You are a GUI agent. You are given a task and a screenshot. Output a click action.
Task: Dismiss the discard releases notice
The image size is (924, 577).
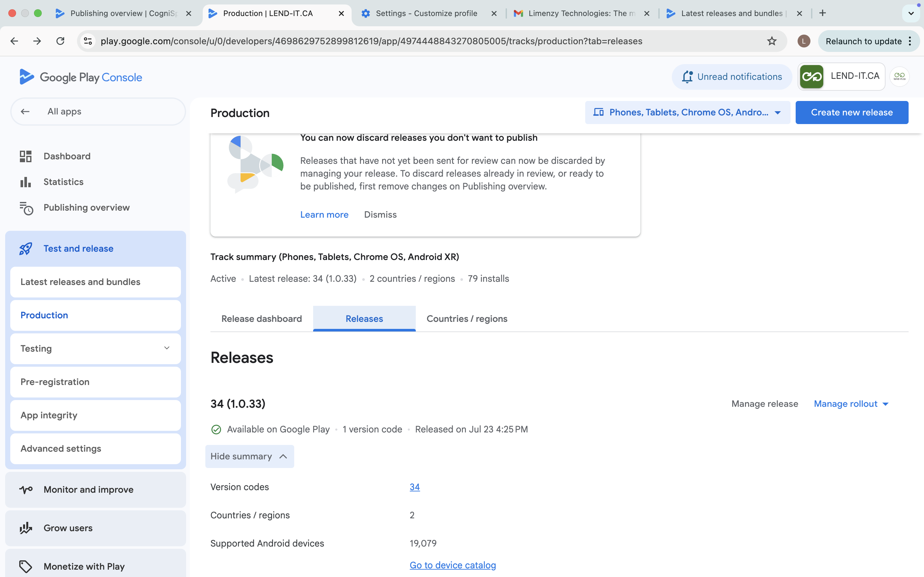coord(380,214)
